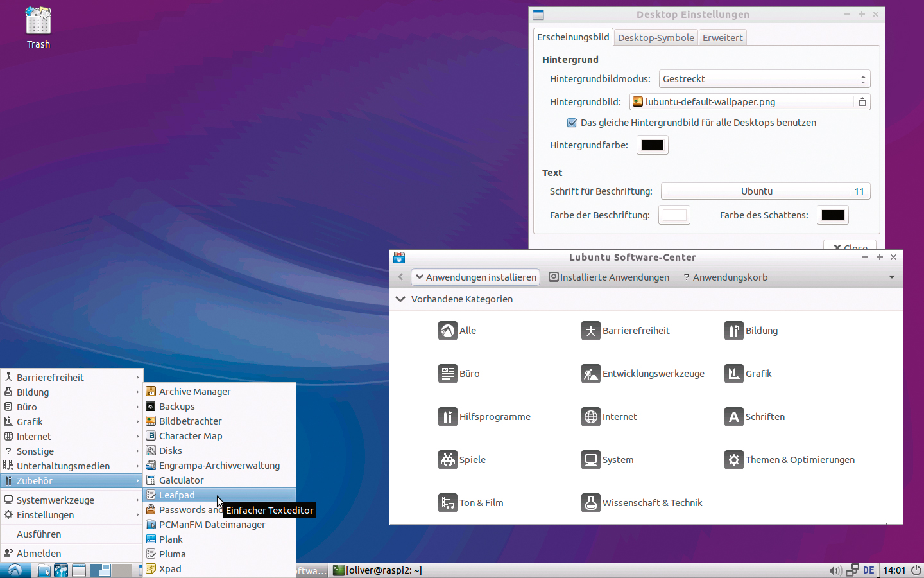Launch the file manager from the taskbar

[44, 570]
